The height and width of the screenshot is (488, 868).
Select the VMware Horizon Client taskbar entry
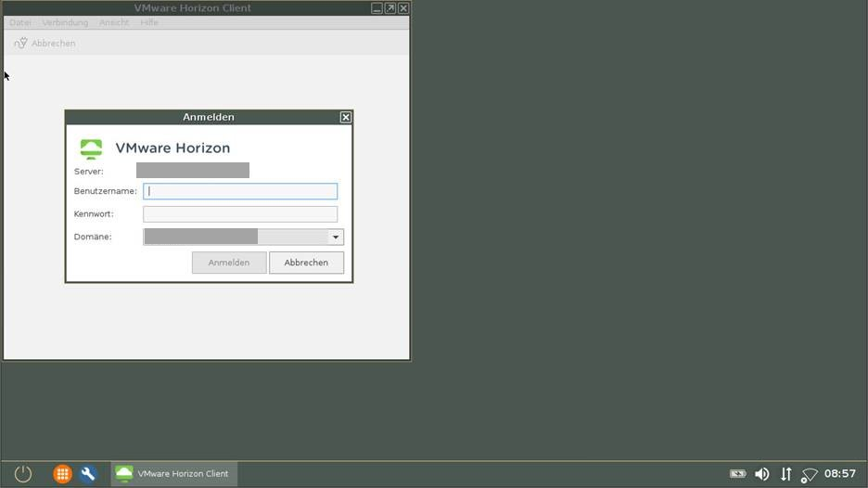[173, 474]
